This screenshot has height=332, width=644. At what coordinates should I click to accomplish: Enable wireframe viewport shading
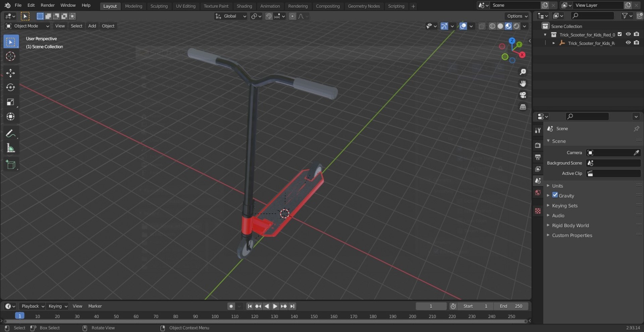click(x=492, y=26)
